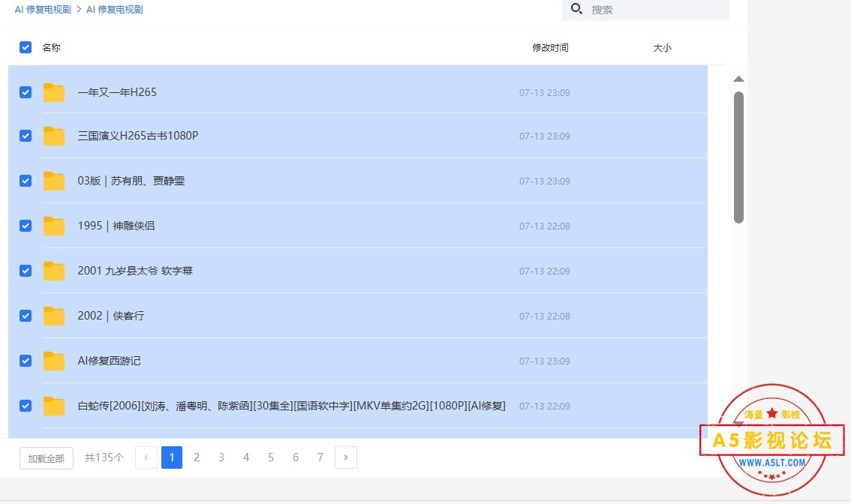The width and height of the screenshot is (851, 504).
Task: Click the vertical scrollbar thumb
Action: tap(738, 157)
